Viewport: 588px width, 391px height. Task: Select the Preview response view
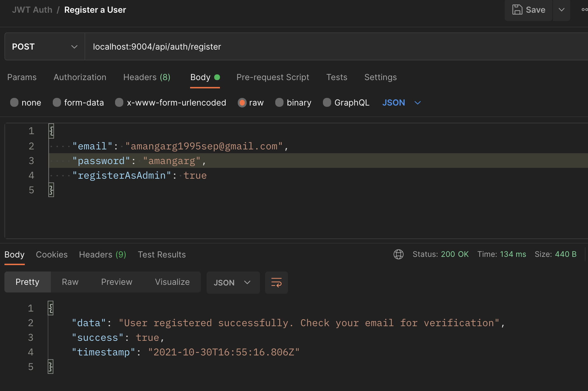(x=117, y=282)
